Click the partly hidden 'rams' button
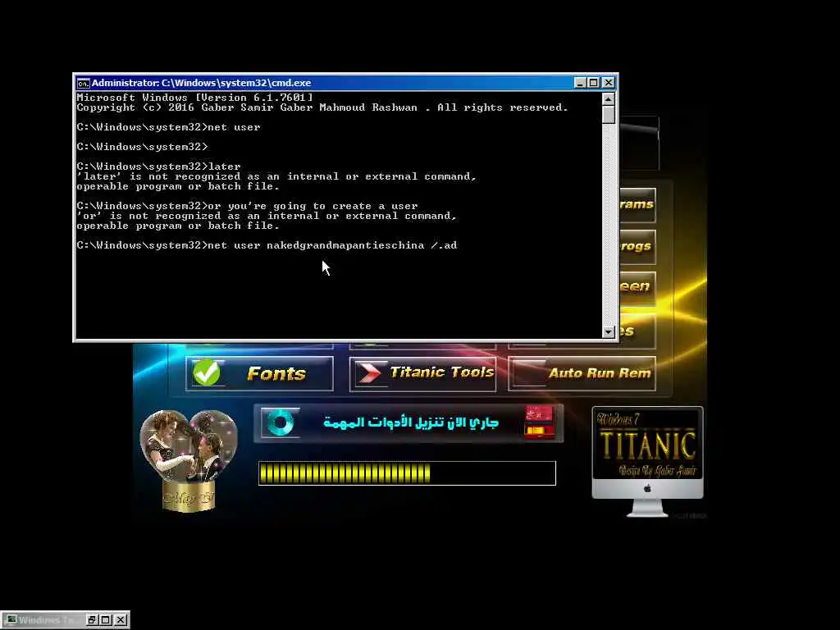The width and height of the screenshot is (840, 630). point(637,205)
